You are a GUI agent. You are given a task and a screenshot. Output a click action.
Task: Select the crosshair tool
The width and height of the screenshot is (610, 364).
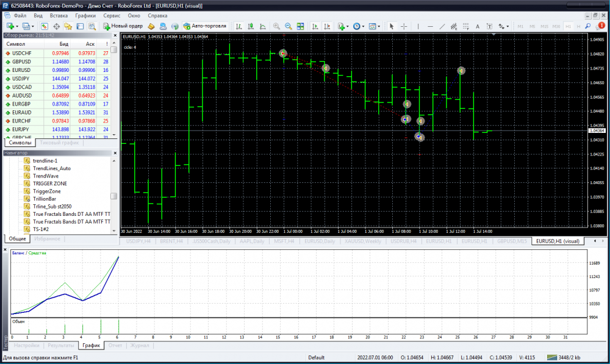[x=404, y=26]
